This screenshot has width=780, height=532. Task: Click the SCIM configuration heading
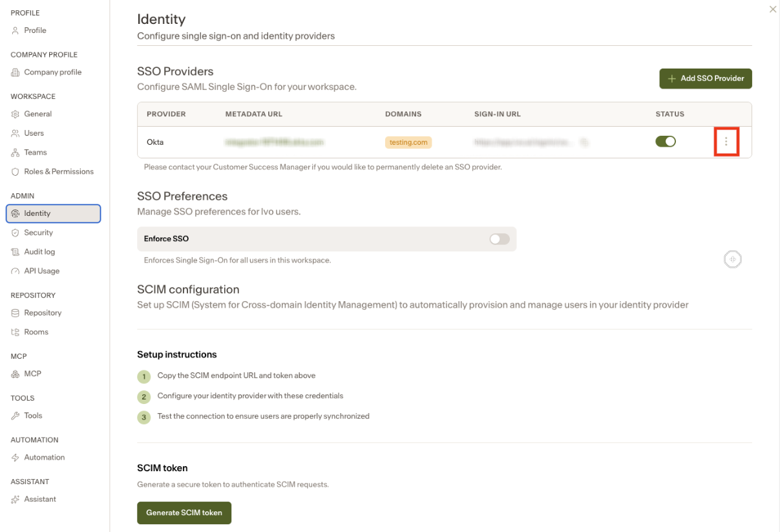pyautogui.click(x=188, y=290)
